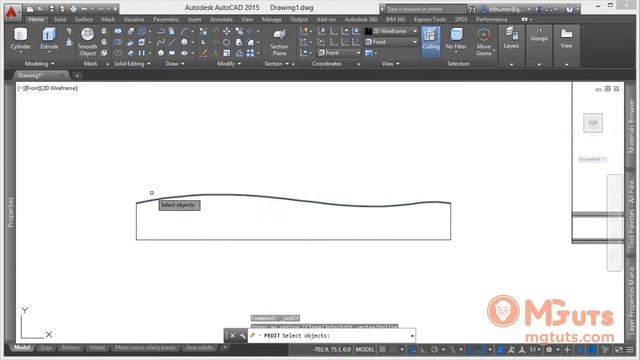The image size is (640, 360).
Task: Open the Front UCS dropdown in Coordinates panel
Action: pyautogui.click(x=339, y=53)
